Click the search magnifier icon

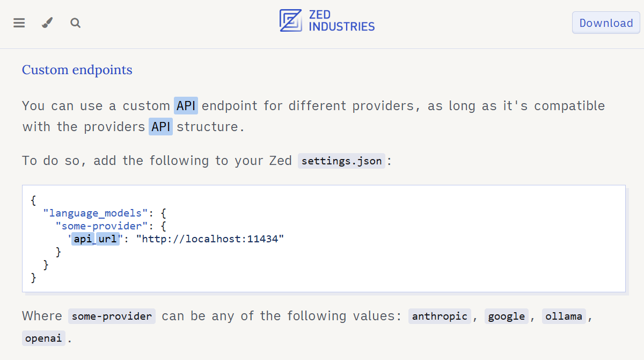coord(76,23)
